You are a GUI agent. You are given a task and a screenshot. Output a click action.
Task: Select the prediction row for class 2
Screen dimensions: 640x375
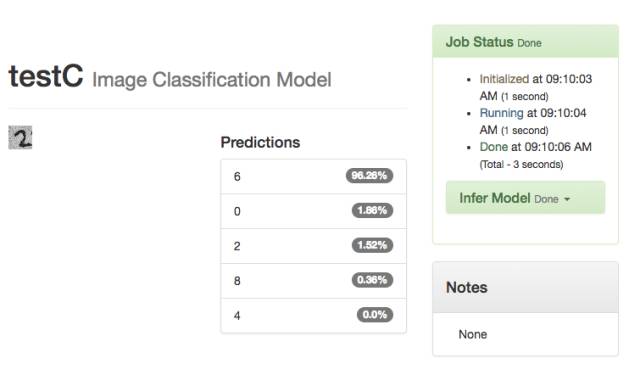point(313,246)
